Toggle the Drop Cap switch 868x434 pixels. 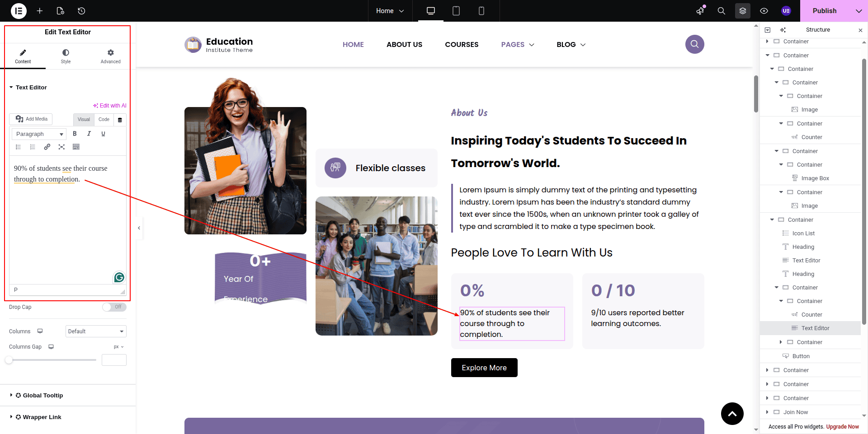(114, 307)
